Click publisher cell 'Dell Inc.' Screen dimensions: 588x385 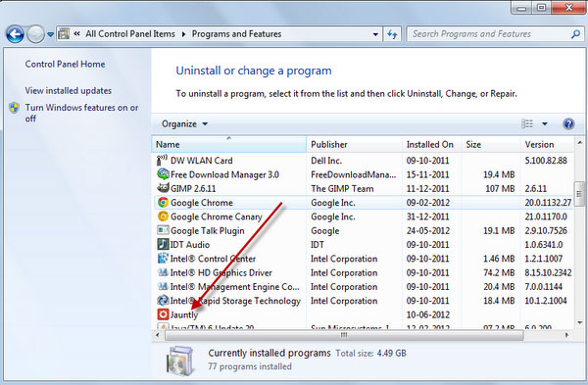click(x=326, y=161)
